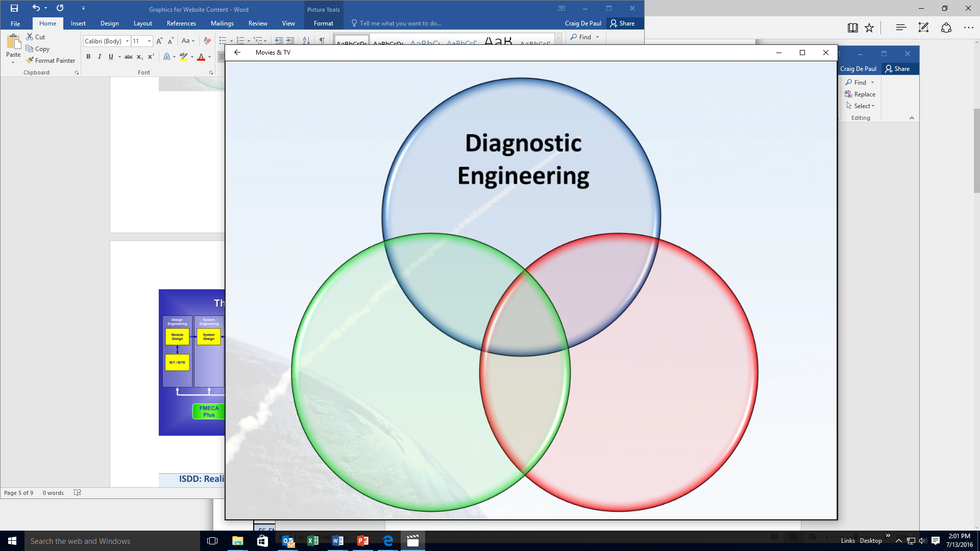Screen dimensions: 980x551
Task: Click the Save icon in title bar
Action: click(14, 8)
